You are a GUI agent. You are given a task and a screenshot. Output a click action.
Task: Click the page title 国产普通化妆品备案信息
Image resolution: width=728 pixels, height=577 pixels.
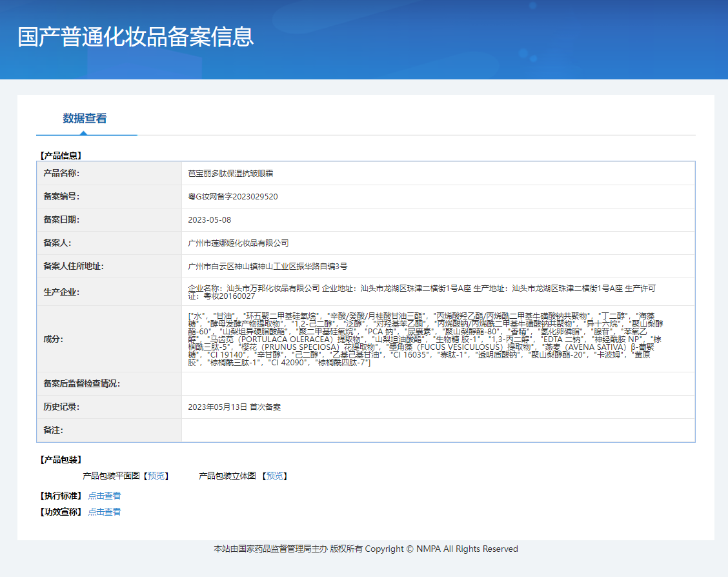[136, 37]
